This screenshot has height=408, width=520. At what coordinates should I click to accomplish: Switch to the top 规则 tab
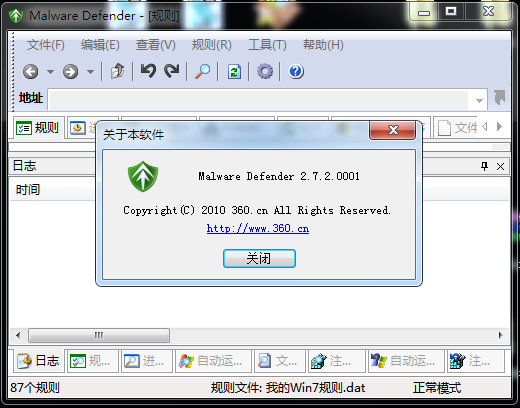[38, 127]
